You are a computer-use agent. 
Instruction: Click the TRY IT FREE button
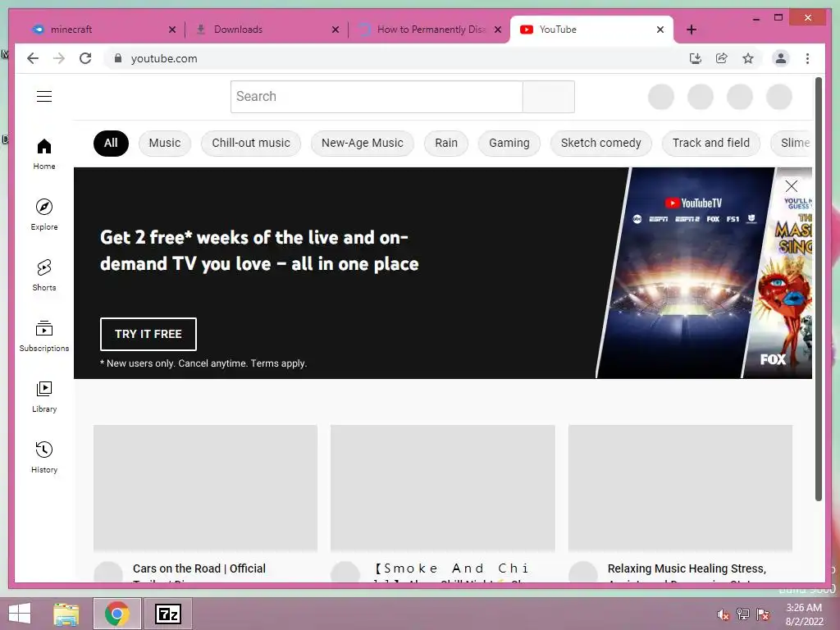[148, 334]
